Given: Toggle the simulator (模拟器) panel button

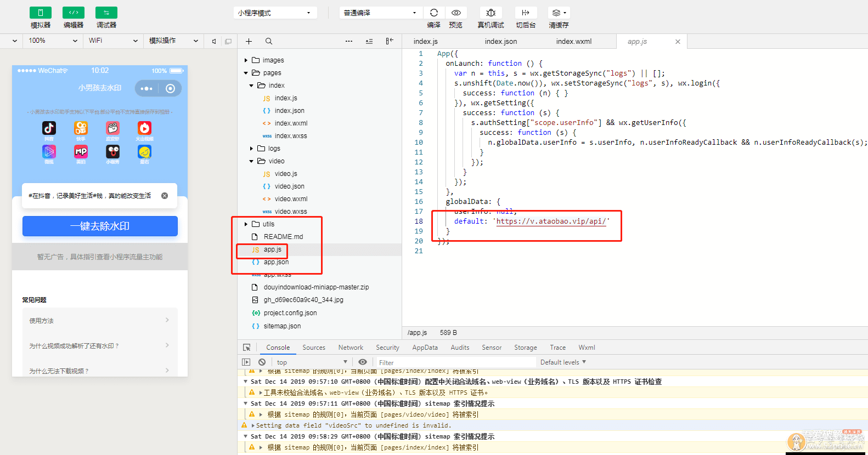Looking at the screenshot, I should pyautogui.click(x=40, y=13).
